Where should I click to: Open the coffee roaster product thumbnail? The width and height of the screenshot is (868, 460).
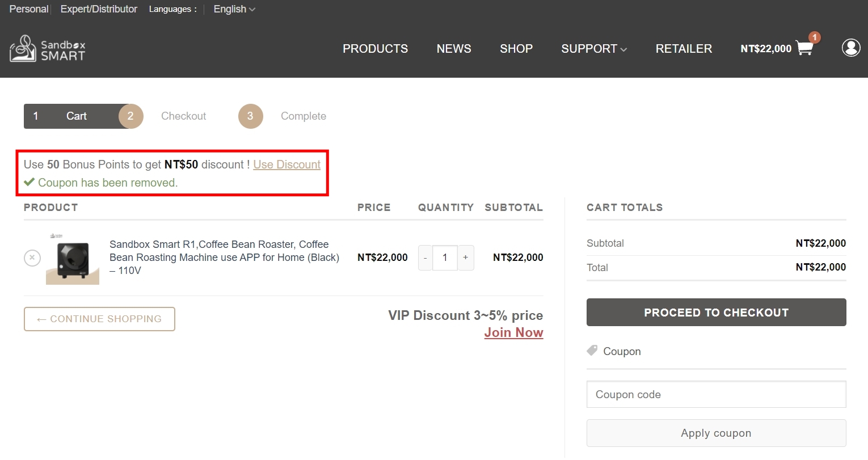pos(73,258)
